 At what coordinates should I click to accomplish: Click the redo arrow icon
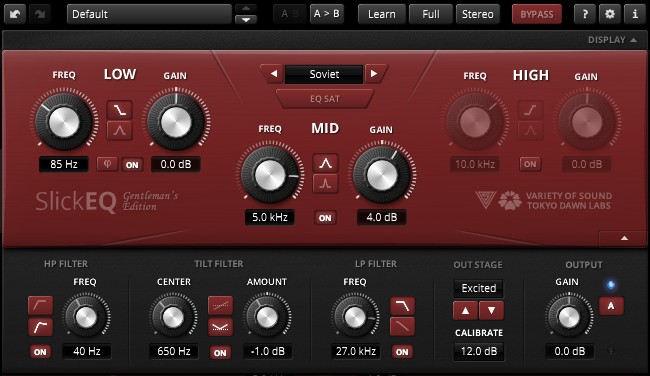[x=40, y=14]
